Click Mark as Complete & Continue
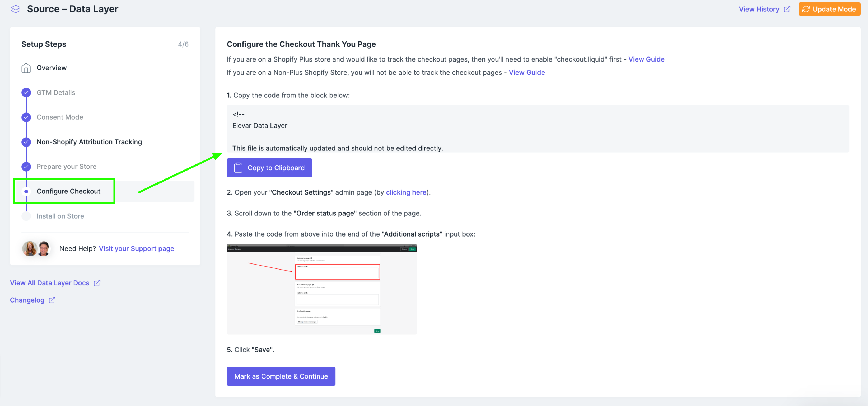Screen dimensions: 868x406 point(281,376)
